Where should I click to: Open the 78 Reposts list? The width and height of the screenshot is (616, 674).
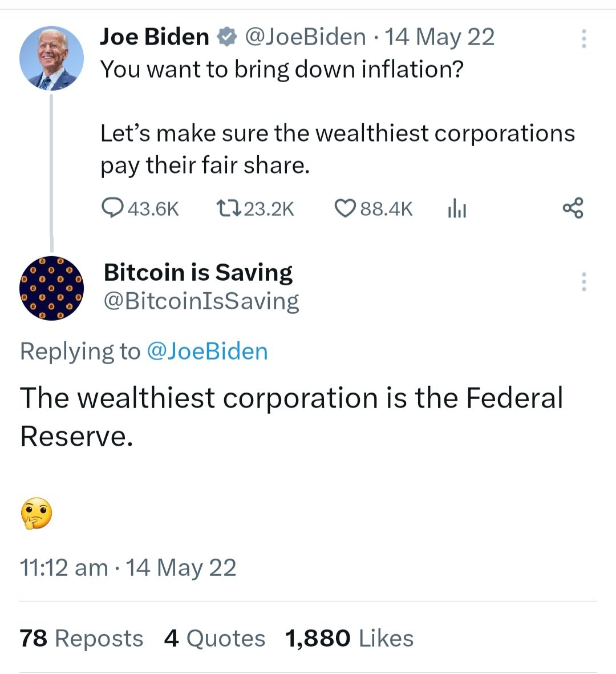coord(81,638)
